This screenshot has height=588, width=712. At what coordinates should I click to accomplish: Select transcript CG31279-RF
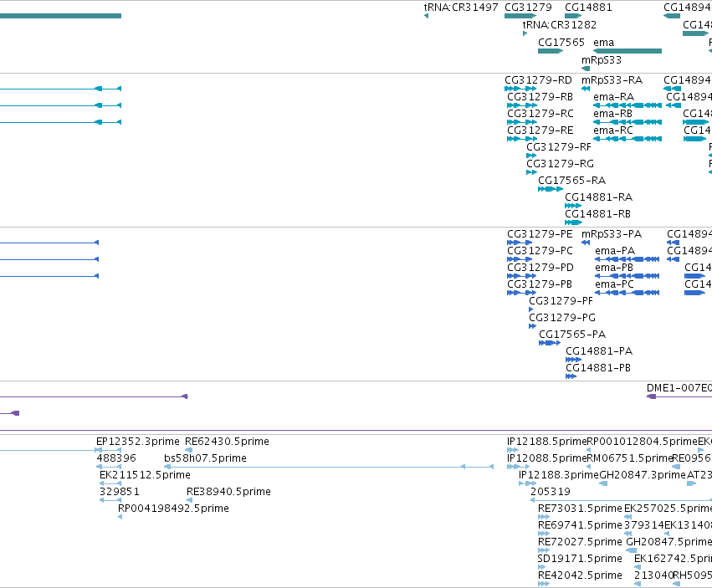(559, 147)
